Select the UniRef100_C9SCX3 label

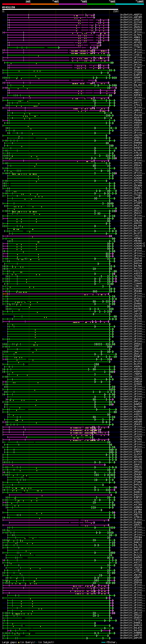[131, 236]
